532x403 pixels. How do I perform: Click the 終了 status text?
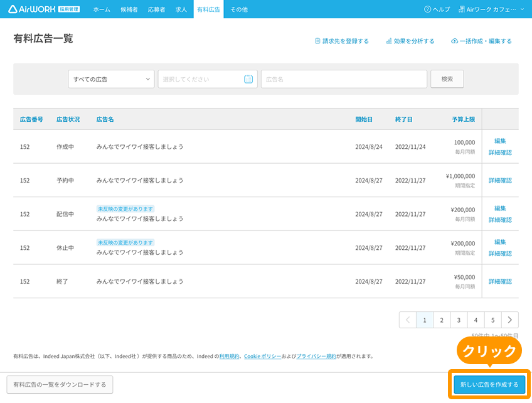coord(62,281)
